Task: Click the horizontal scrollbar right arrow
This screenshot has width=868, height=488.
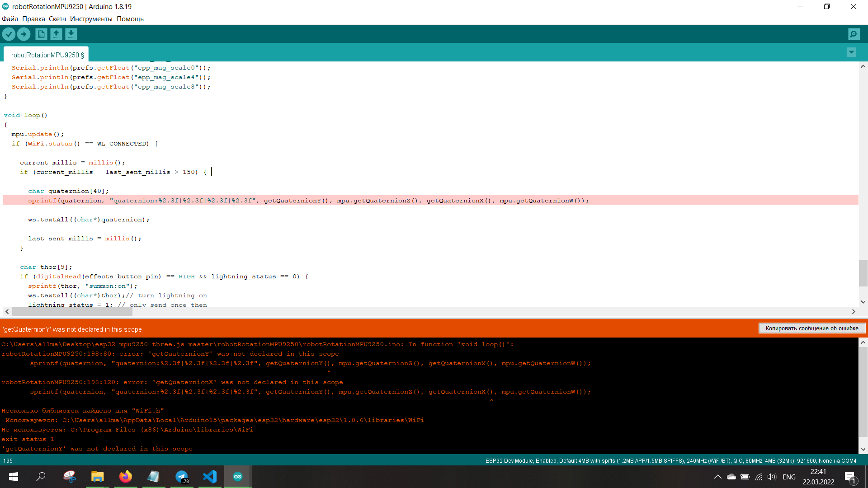Action: coord(854,312)
